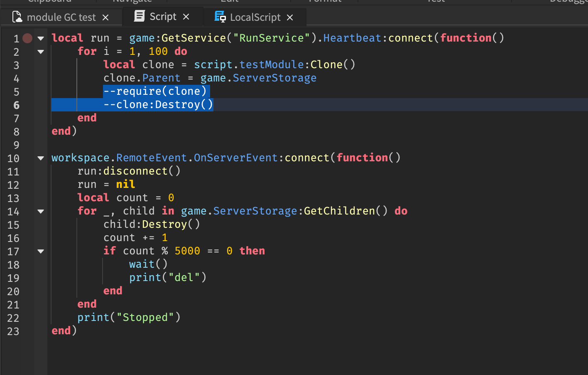
Task: Toggle the breakpoint on line 1
Action: [27, 38]
